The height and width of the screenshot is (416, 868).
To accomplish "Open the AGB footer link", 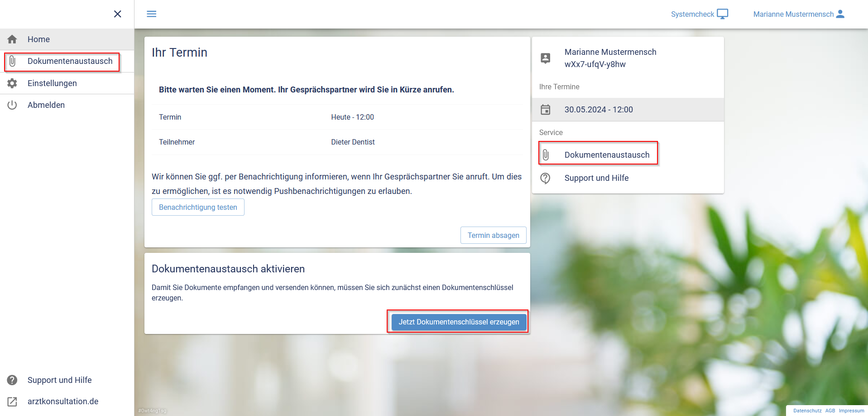I will coord(830,411).
